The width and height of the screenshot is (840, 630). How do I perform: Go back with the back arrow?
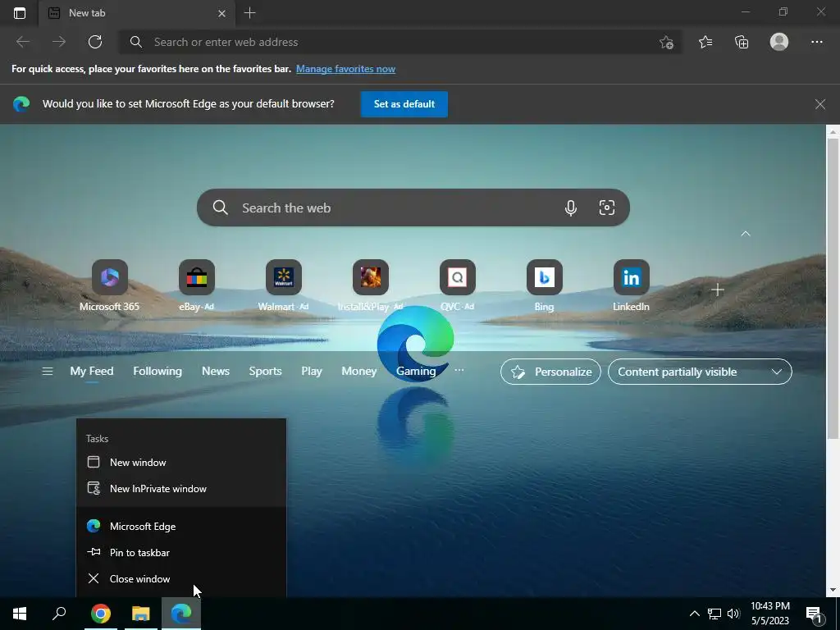[22, 42]
